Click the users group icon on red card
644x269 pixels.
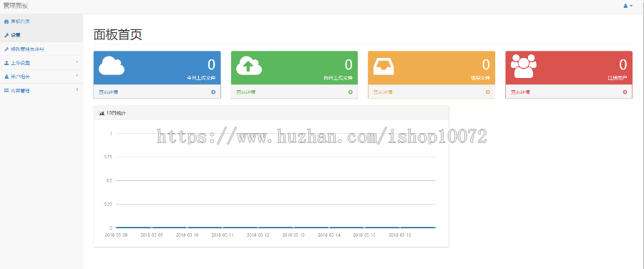(x=524, y=67)
